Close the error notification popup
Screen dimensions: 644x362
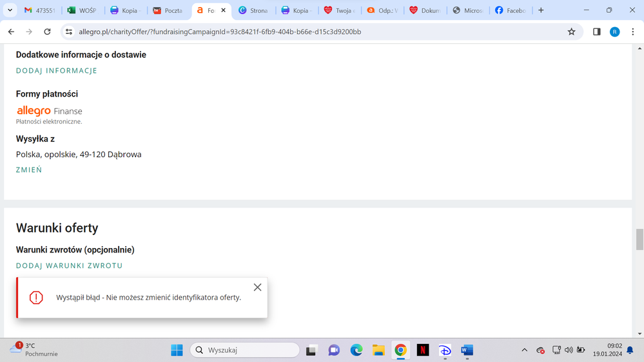point(257,287)
